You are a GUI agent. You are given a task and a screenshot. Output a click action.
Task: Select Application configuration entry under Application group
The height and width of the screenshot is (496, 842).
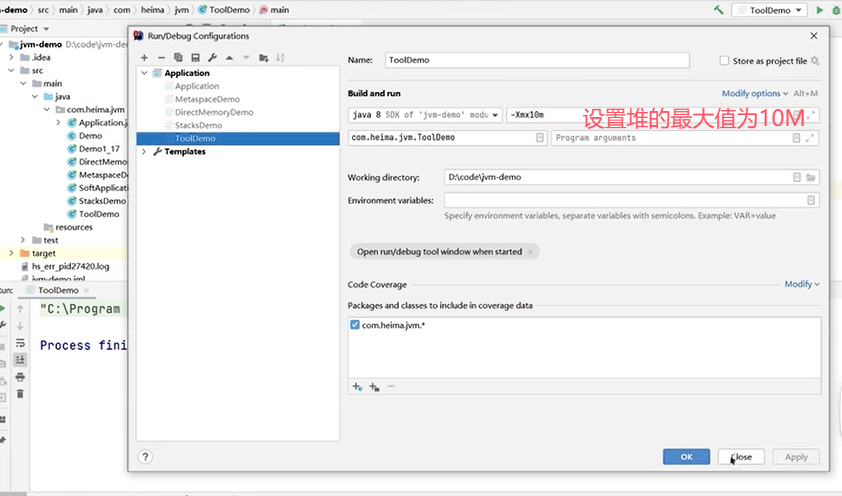pos(197,86)
